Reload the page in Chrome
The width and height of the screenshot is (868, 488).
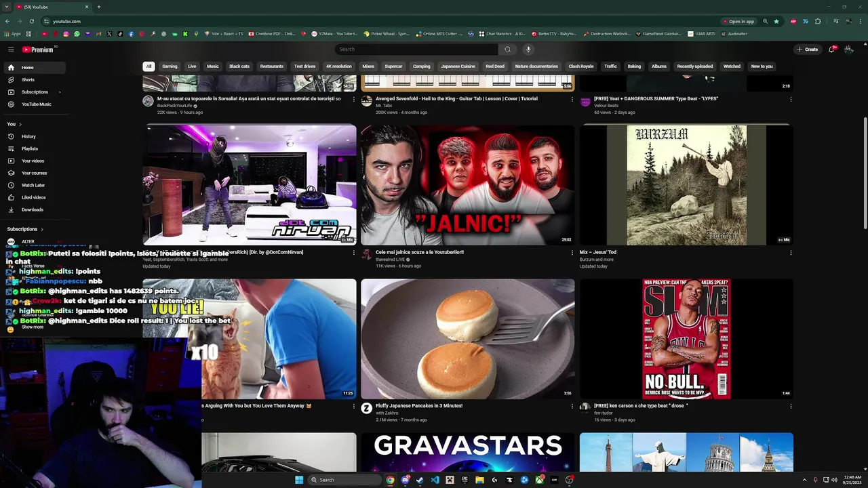pos(31,21)
